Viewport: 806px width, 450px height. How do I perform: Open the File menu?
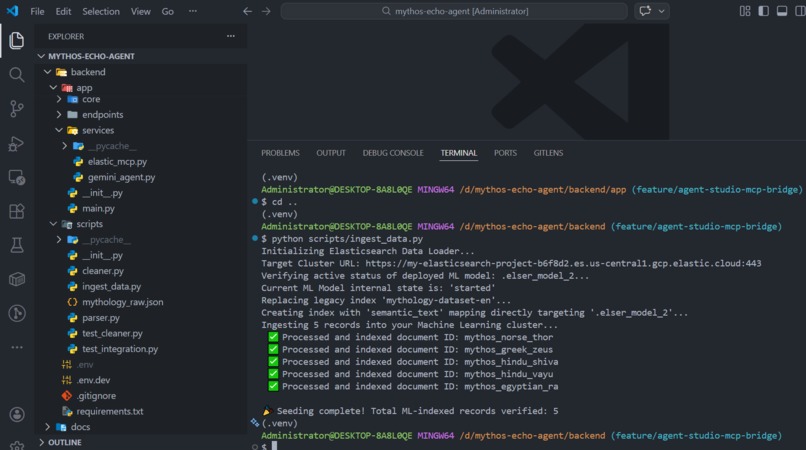pyautogui.click(x=38, y=11)
